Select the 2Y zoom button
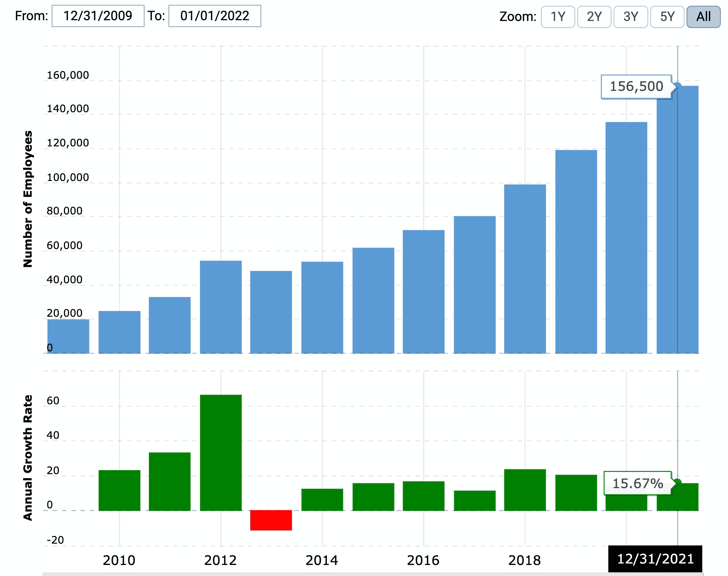This screenshot has width=728, height=576. pyautogui.click(x=594, y=17)
